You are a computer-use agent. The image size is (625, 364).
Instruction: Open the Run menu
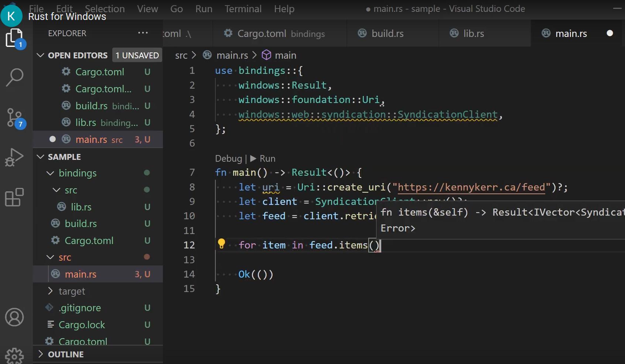[x=204, y=8]
